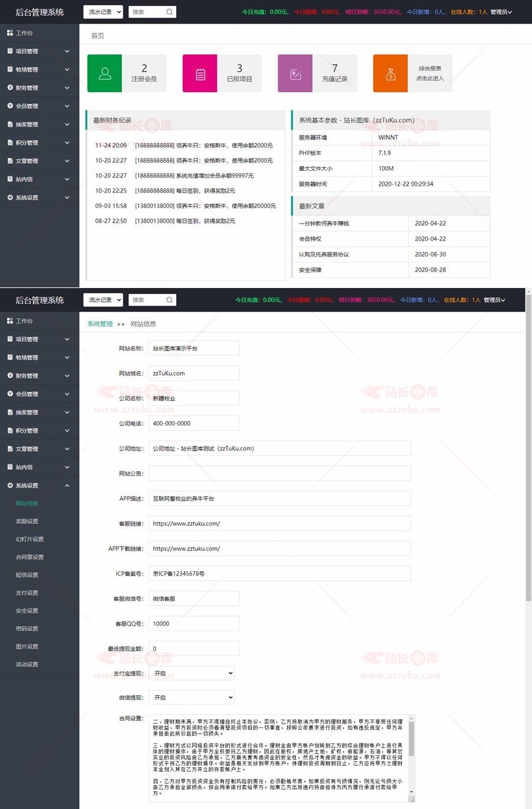Open 流水记录 dropdown on 网站信息 screen header
Viewport: 532px width, 809px height.
click(x=103, y=300)
